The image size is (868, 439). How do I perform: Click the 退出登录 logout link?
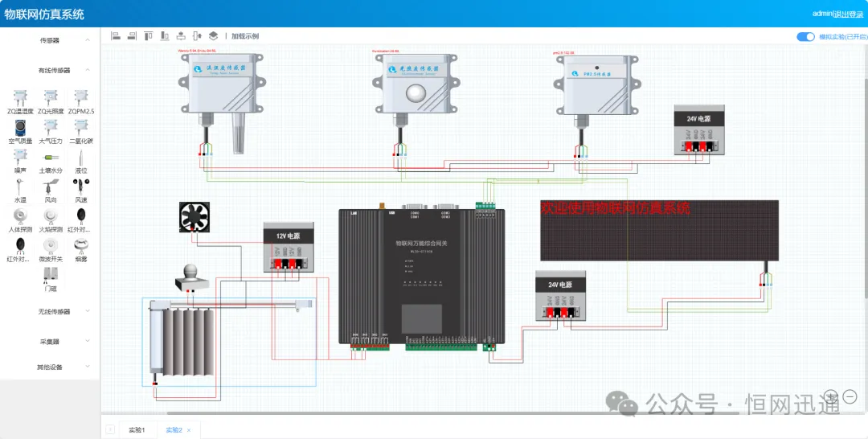[x=850, y=14]
